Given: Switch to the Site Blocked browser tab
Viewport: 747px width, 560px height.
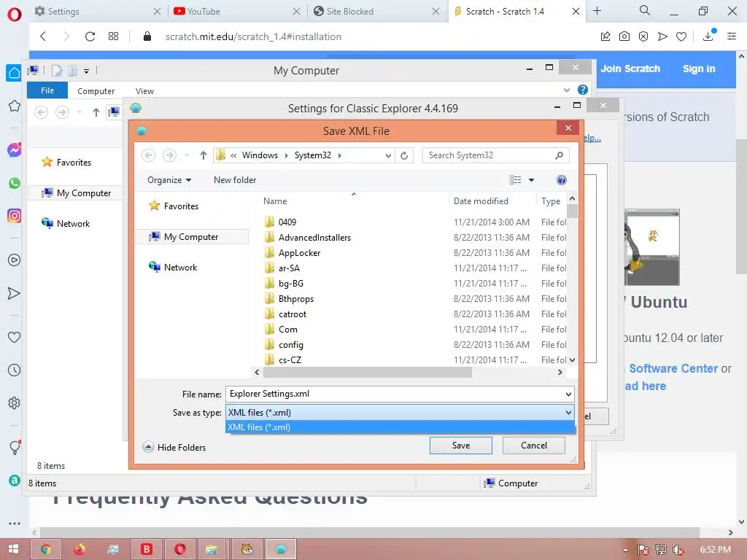Looking at the screenshot, I should (x=376, y=12).
